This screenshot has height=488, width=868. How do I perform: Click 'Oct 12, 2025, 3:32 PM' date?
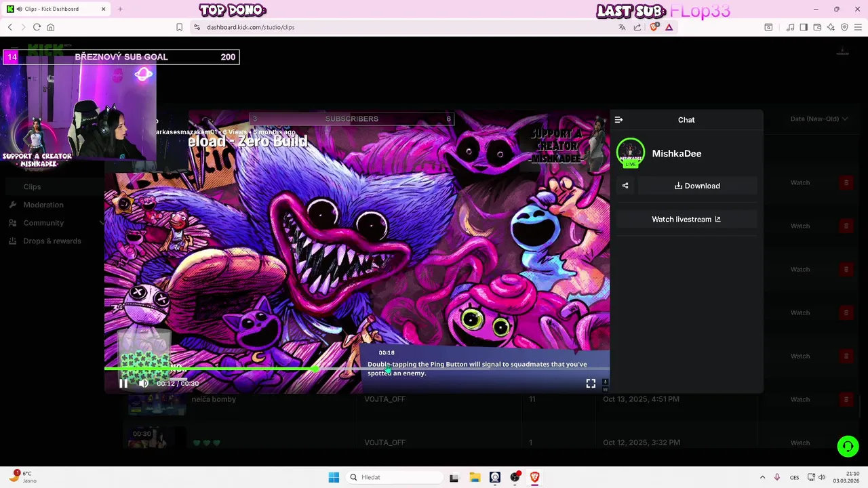click(x=642, y=443)
